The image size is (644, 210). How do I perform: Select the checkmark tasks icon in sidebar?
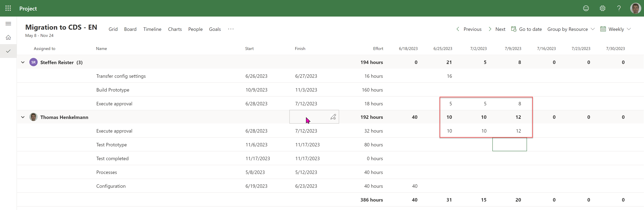click(x=8, y=51)
